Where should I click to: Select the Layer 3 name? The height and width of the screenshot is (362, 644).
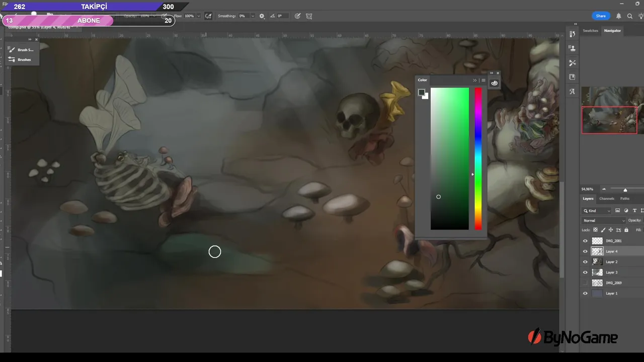(x=611, y=273)
